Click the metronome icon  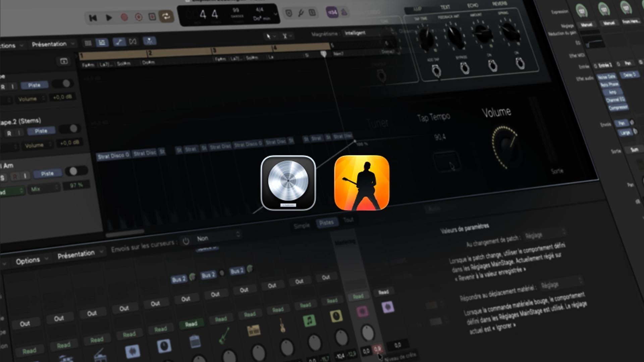click(x=344, y=12)
